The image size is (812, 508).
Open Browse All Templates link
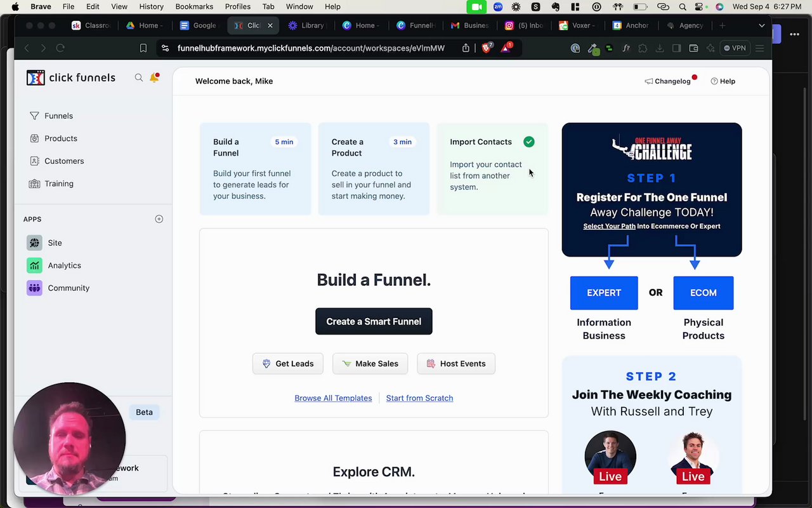333,398
